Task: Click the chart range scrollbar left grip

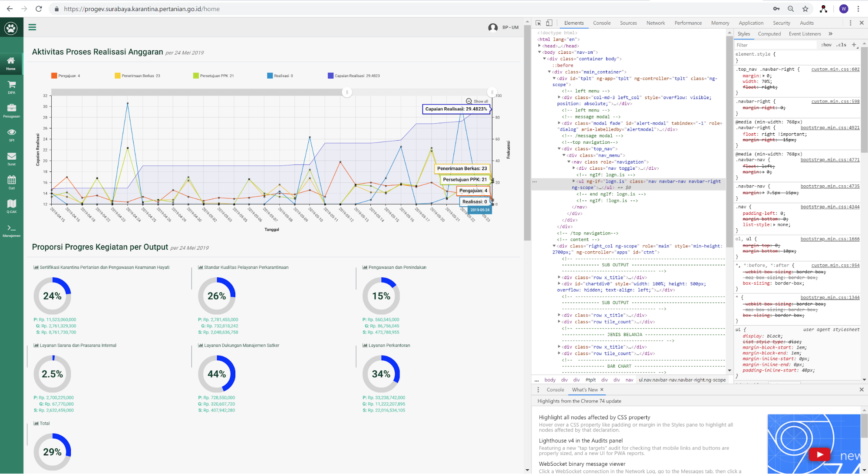Action: point(347,92)
